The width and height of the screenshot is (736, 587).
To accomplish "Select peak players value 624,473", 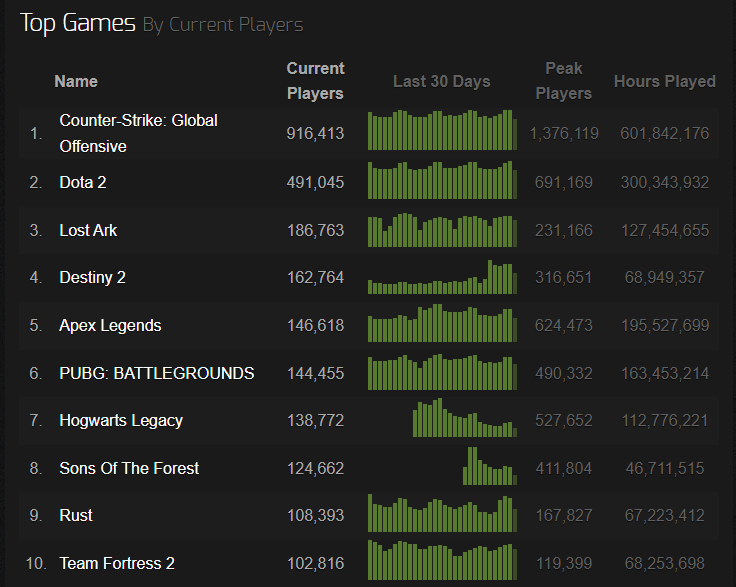I will (564, 325).
